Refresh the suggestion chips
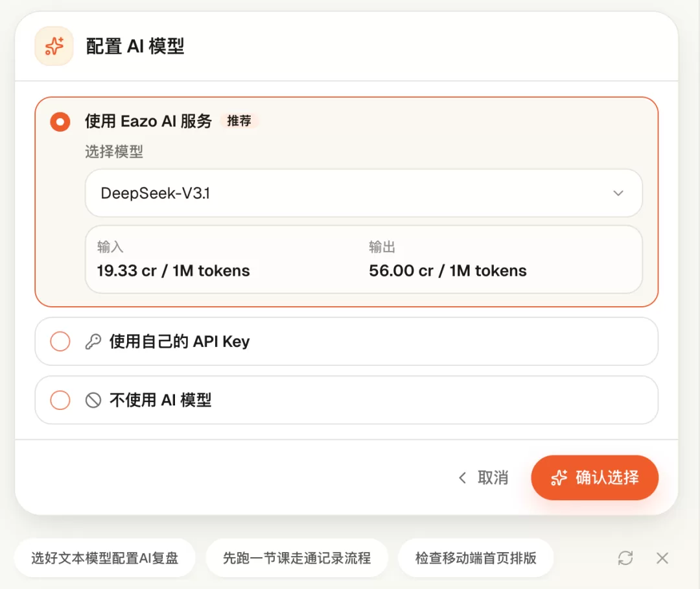Screen dimensions: 700x589 click(625, 558)
